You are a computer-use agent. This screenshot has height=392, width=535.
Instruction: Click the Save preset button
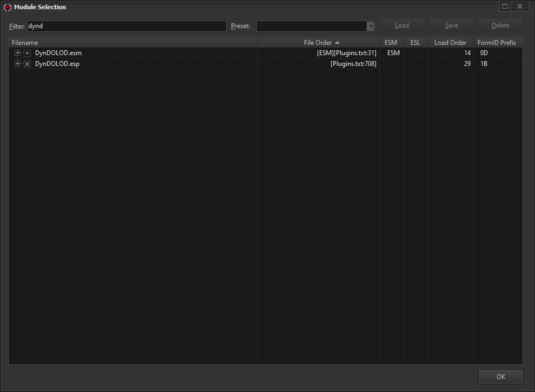[451, 25]
